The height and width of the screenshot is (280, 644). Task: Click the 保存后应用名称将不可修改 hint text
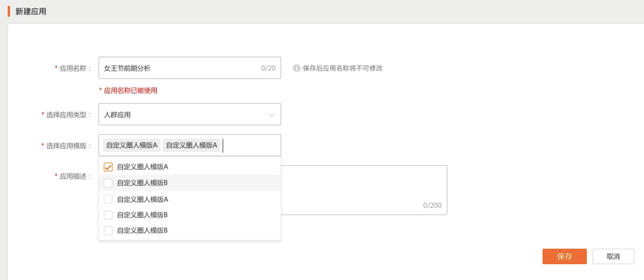pyautogui.click(x=342, y=68)
